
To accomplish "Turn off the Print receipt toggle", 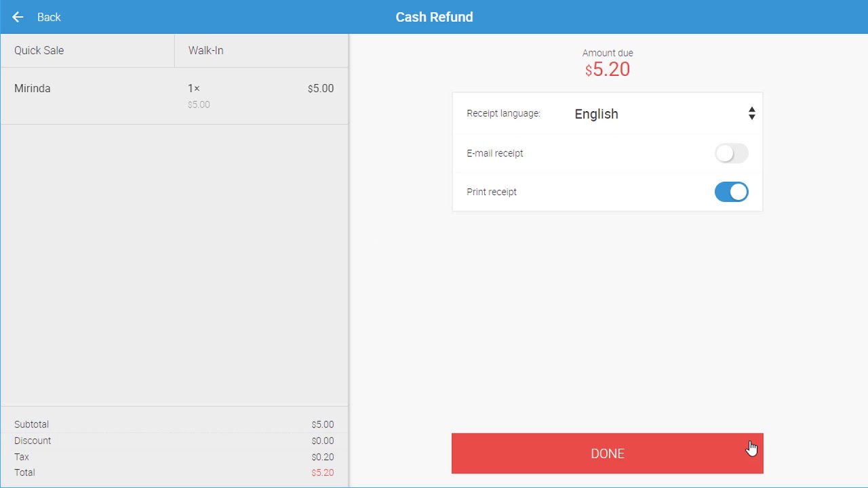I will click(x=731, y=192).
